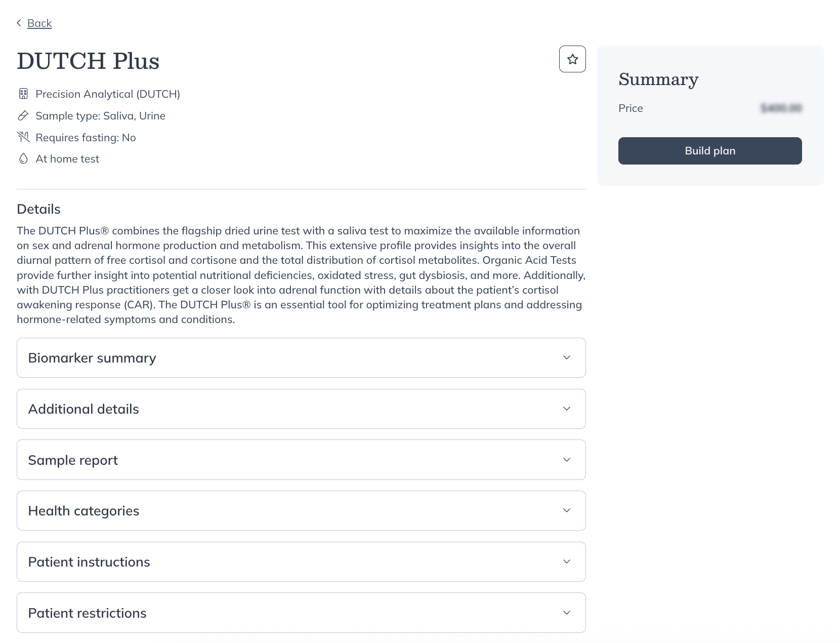Select the Summary panel heading
Screen dimensions: 840x643
[658, 79]
